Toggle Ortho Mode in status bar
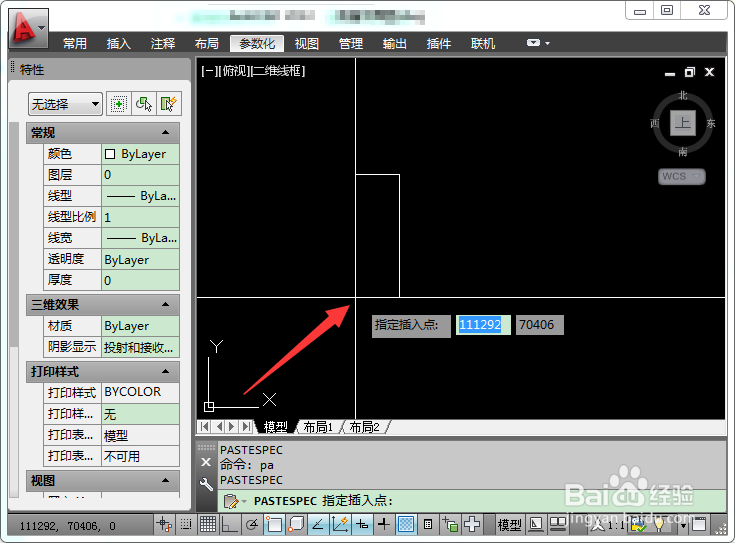The image size is (735, 543). 230,524
